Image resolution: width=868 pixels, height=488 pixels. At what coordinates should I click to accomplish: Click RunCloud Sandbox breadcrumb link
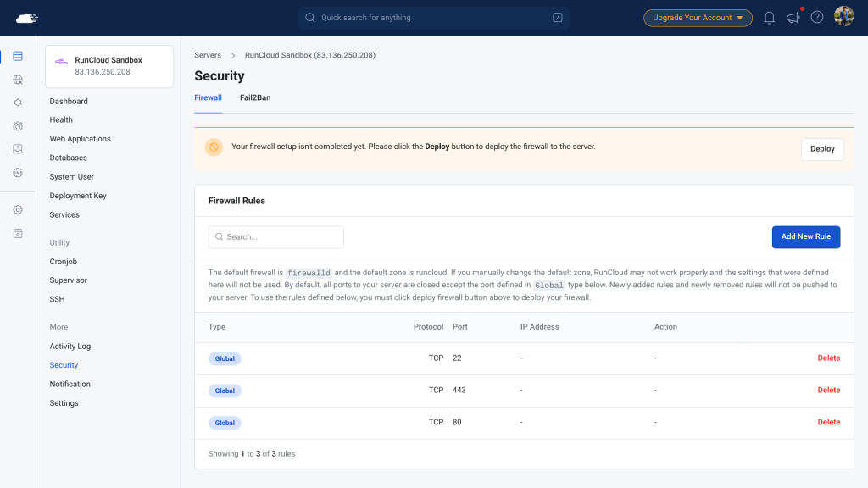click(310, 55)
